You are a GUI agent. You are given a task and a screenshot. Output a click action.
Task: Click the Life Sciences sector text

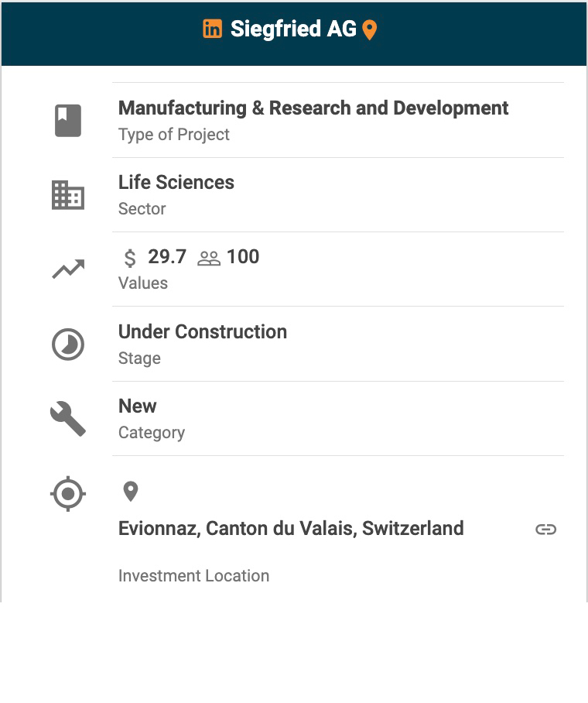pos(176,182)
